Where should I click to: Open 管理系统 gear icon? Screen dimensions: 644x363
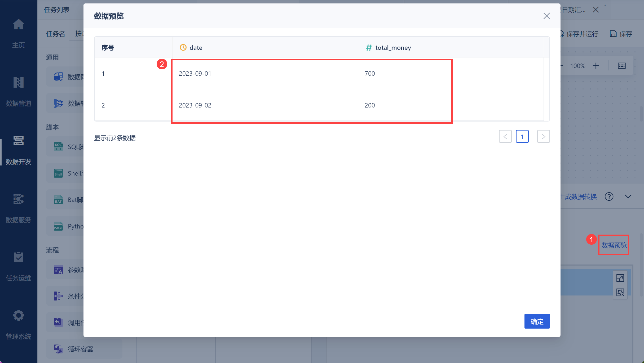(x=19, y=316)
